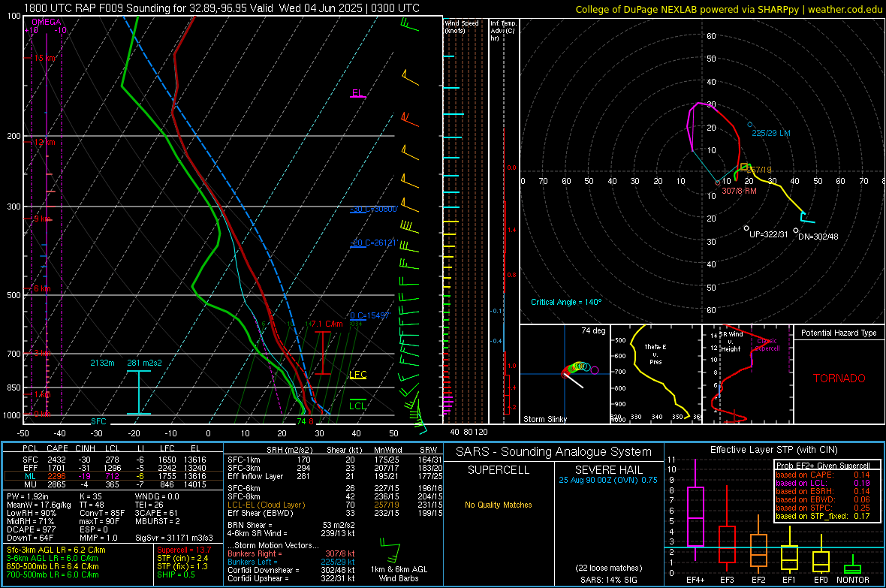
Task: Click the SARS - Sounding Analogue System heading
Action: [x=554, y=452]
